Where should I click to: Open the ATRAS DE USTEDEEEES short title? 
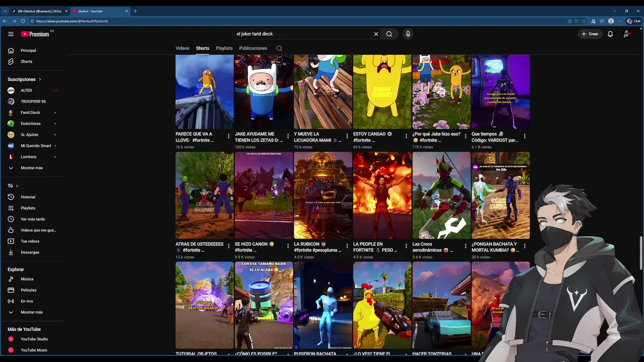tap(199, 247)
